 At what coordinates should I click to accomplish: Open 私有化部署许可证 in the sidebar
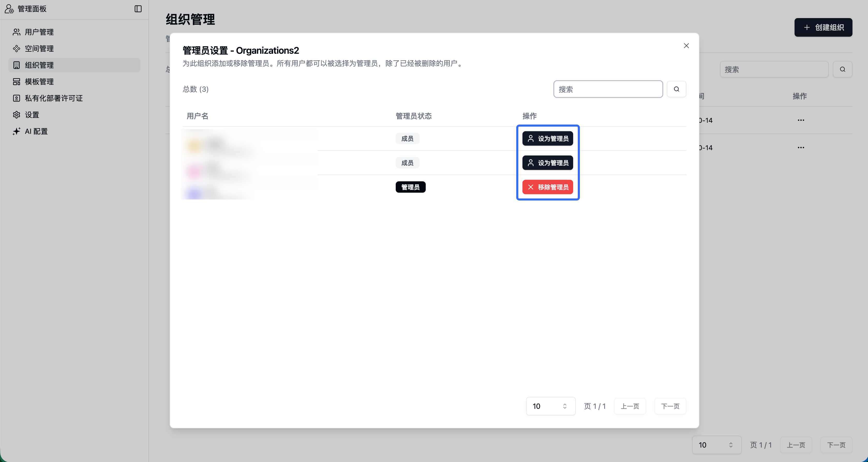[54, 98]
